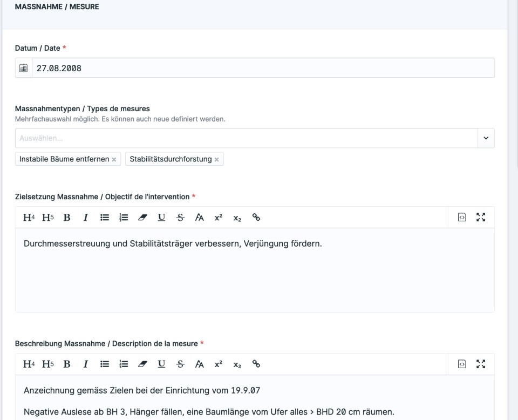Expand fullscreen for Beschreibung editor

coord(481,364)
